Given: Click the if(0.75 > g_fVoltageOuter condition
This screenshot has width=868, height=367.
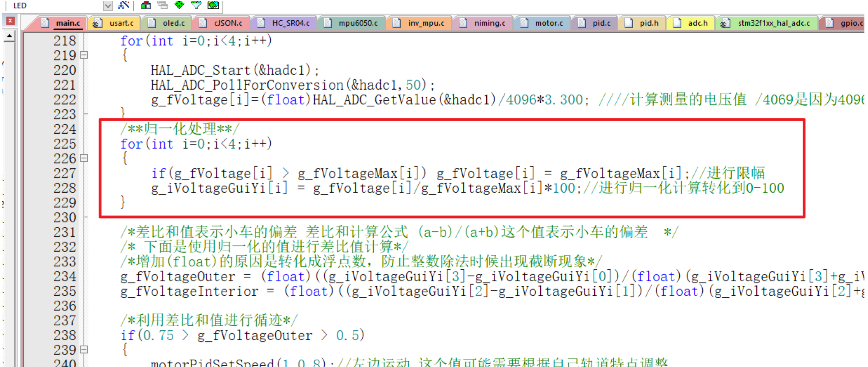Looking at the screenshot, I should [242, 335].
